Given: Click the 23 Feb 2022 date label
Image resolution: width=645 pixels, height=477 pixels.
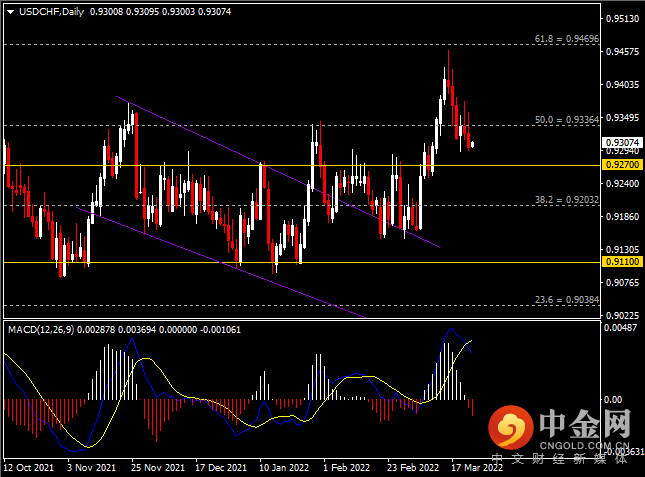Looking at the screenshot, I should coord(413,468).
